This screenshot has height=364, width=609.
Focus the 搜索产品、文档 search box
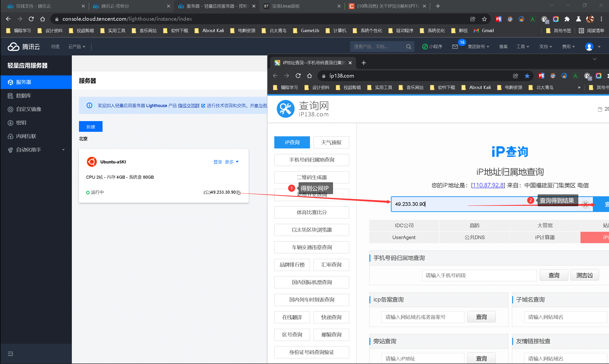pyautogui.click(x=378, y=46)
